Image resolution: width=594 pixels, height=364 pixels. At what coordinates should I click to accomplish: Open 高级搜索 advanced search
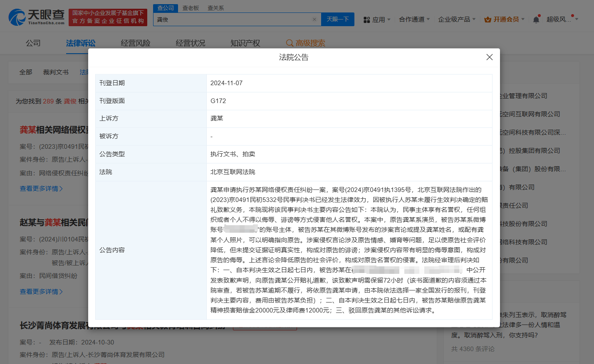coord(306,43)
